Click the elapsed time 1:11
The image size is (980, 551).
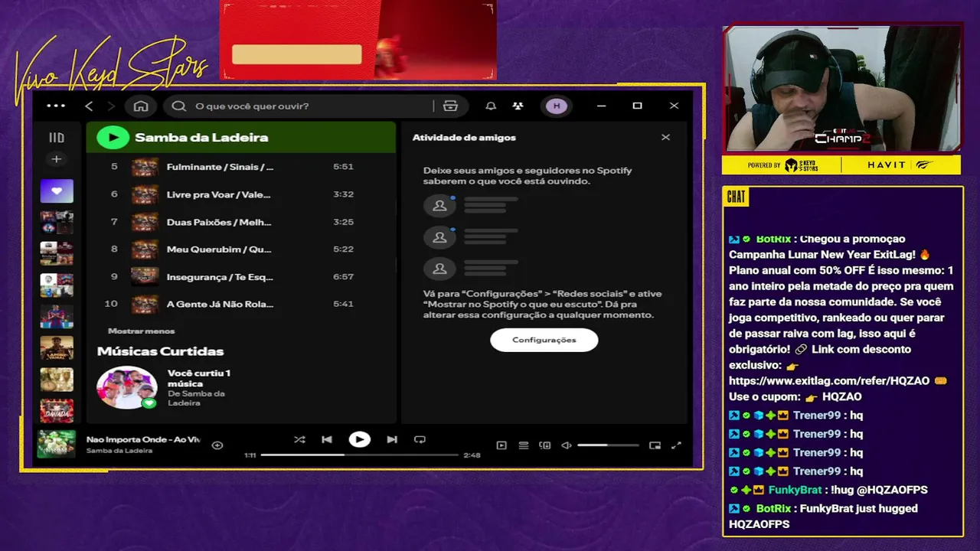(250, 455)
